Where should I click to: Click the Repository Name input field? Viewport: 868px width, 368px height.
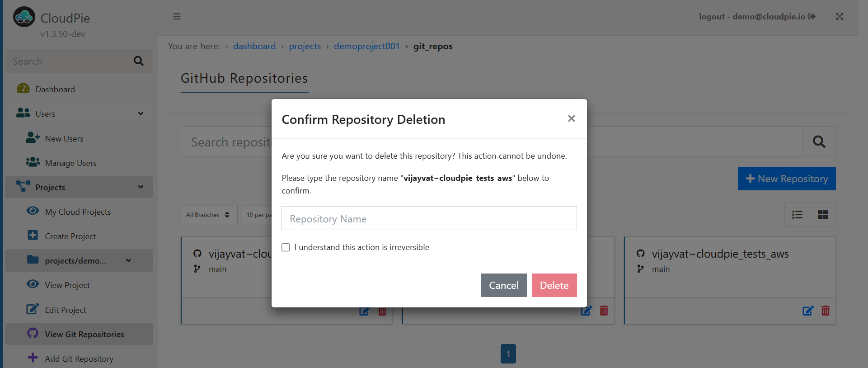tap(429, 218)
